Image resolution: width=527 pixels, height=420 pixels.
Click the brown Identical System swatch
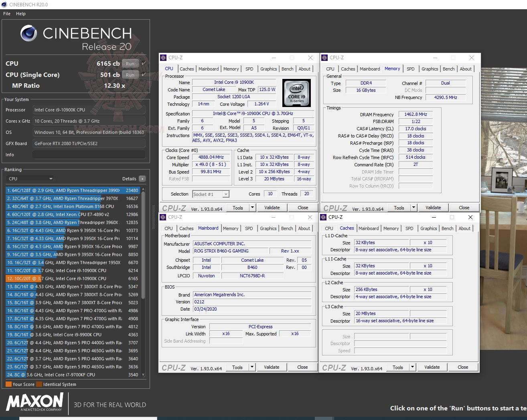[39, 384]
